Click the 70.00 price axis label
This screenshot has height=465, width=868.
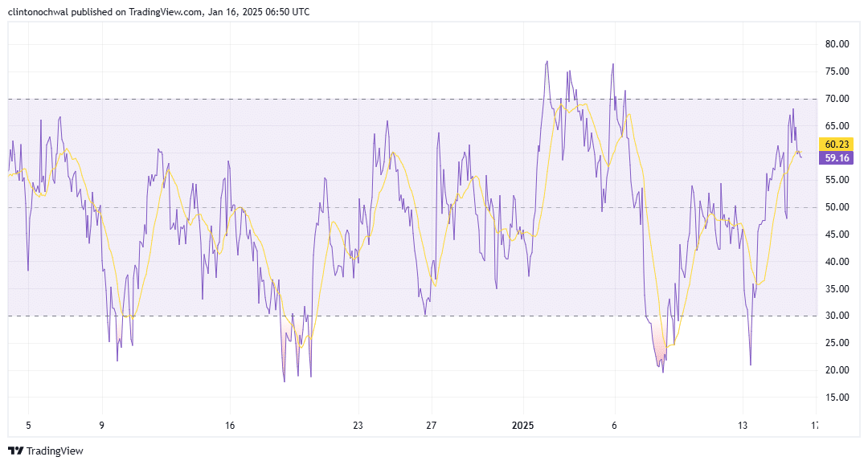837,99
